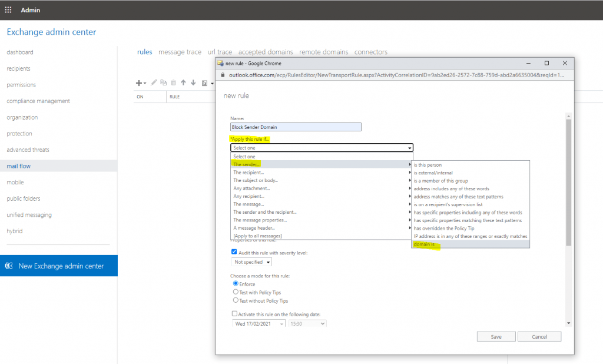Expand The sender... submenu
Viewport: 603px width, 364px height.
322,164
